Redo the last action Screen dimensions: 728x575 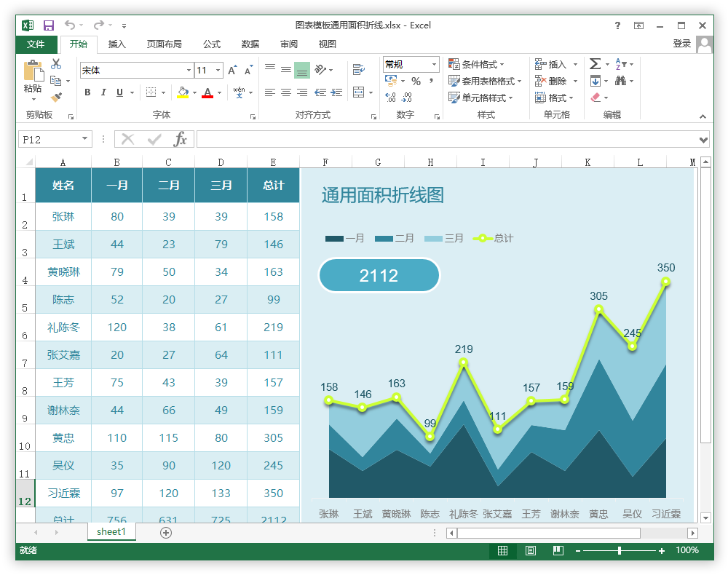pyautogui.click(x=99, y=25)
